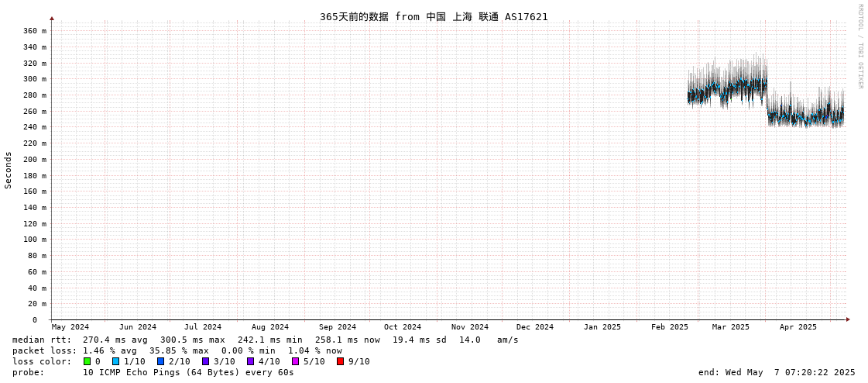Viewport: 868px width, 383px height.
Task: Click the violet 3/10 loss swatch
Action: [205, 361]
